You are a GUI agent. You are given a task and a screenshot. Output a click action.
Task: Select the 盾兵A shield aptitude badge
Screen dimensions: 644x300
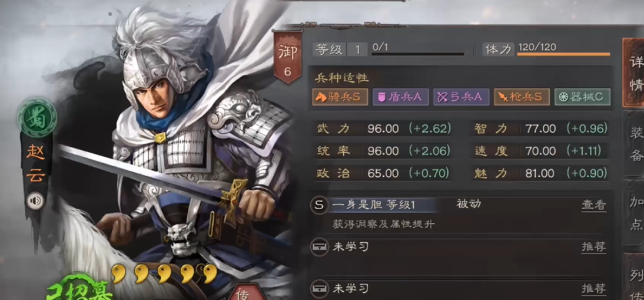click(400, 97)
